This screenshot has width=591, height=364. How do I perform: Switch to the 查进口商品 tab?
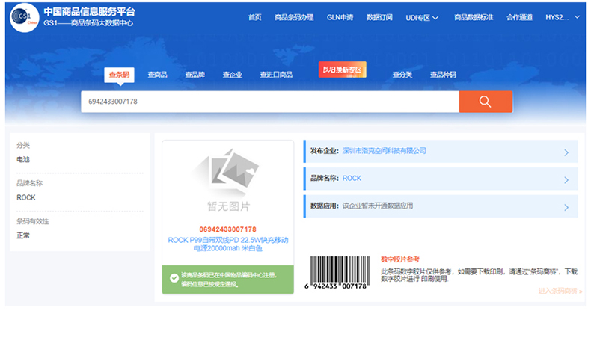tap(276, 75)
